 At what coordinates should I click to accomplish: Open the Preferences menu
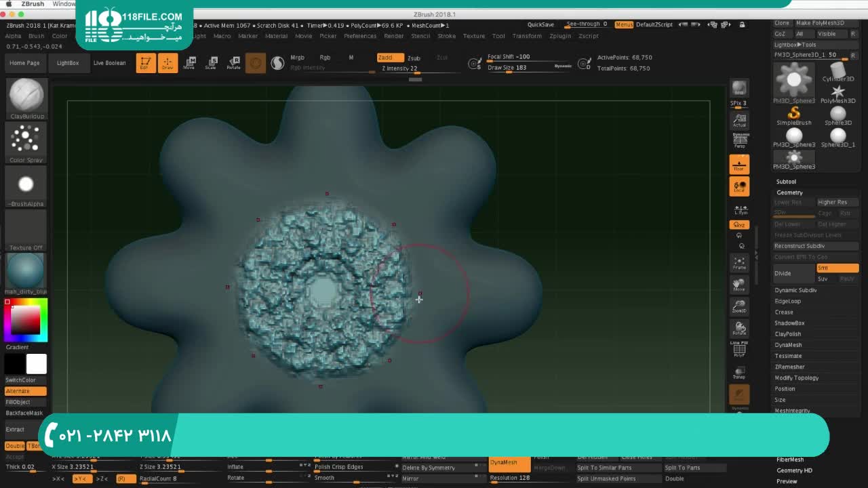tap(359, 36)
